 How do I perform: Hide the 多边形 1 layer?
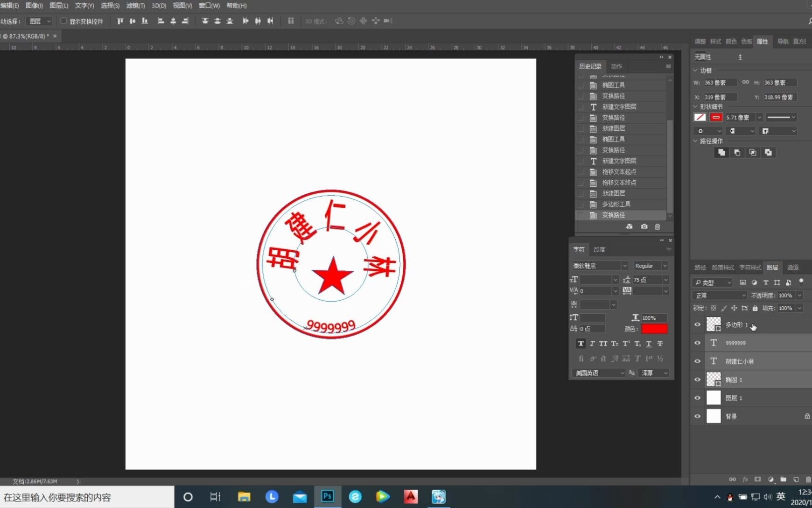[698, 325]
